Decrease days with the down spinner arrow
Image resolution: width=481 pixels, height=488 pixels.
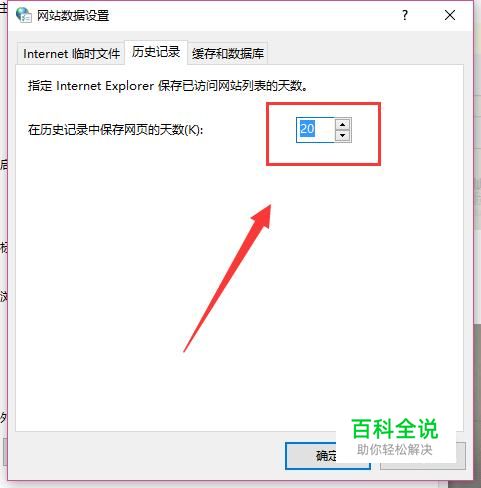point(343,136)
